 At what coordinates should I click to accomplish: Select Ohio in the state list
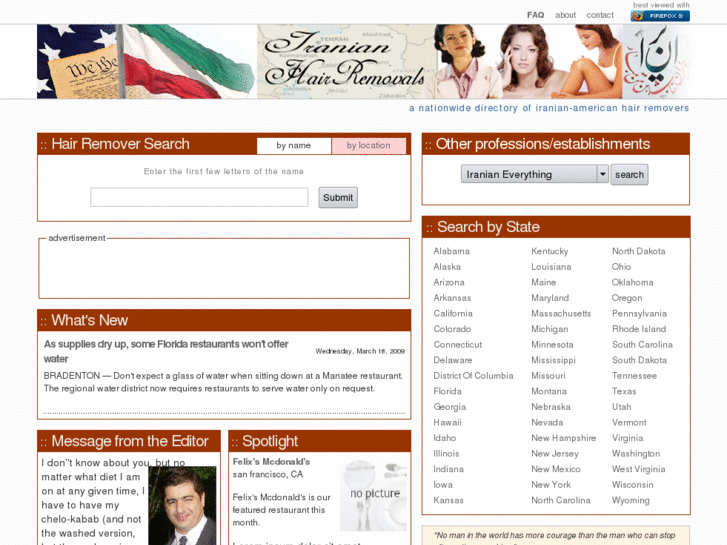621,267
